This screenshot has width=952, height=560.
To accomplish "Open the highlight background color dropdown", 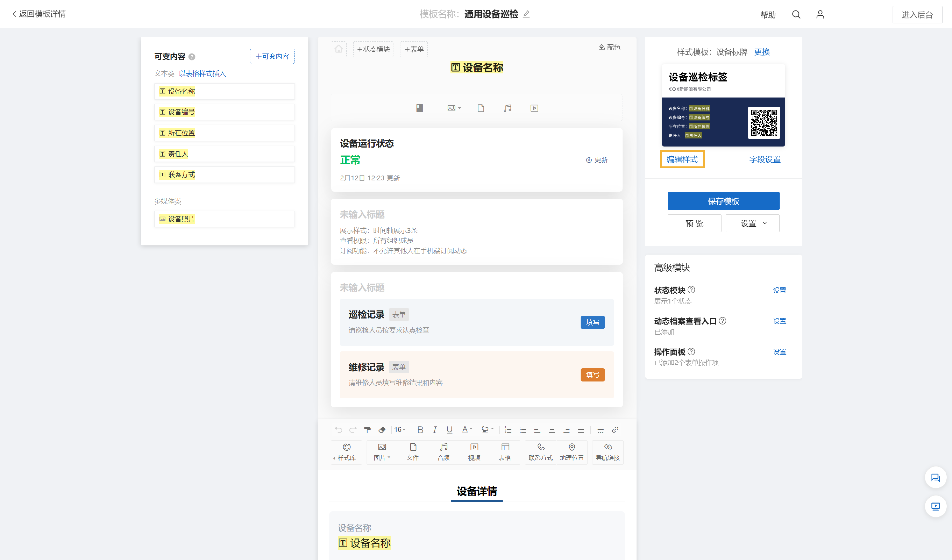I will pos(487,430).
